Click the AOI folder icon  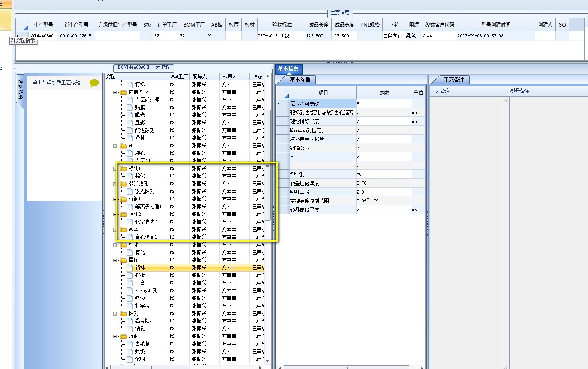point(124,145)
